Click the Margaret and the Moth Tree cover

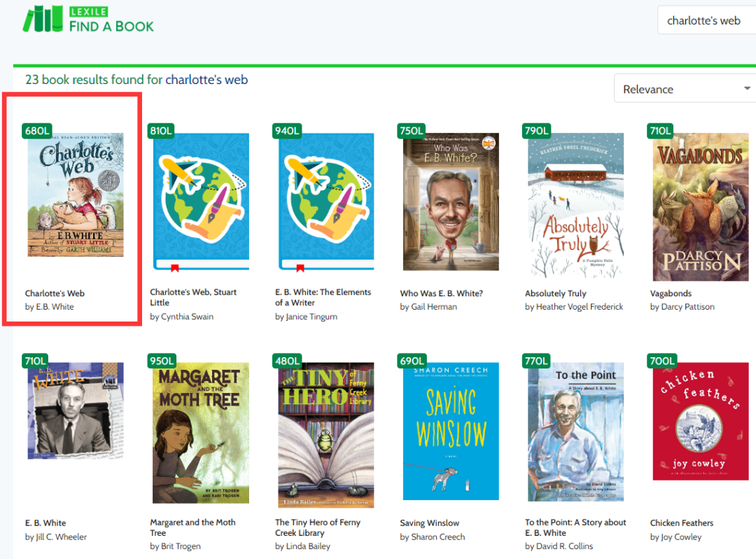[x=200, y=432]
